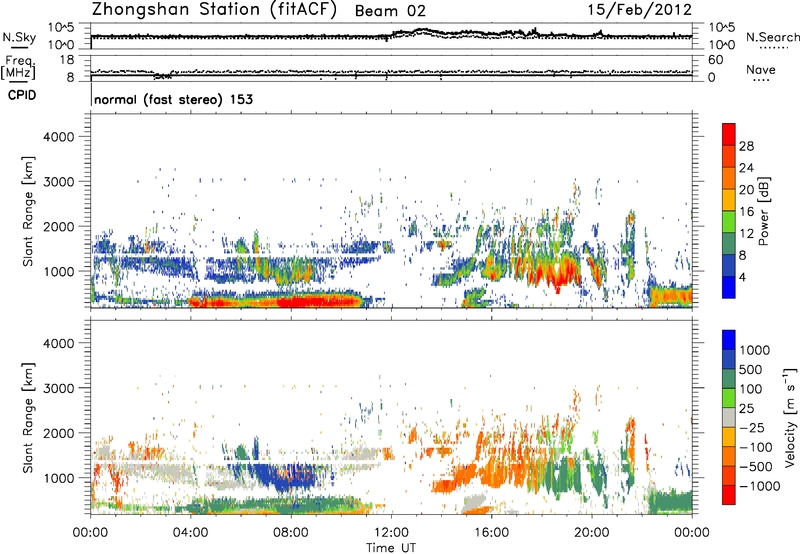Select the Freq. [MHz] axis label
The width and height of the screenshot is (800, 554).
pyautogui.click(x=18, y=68)
